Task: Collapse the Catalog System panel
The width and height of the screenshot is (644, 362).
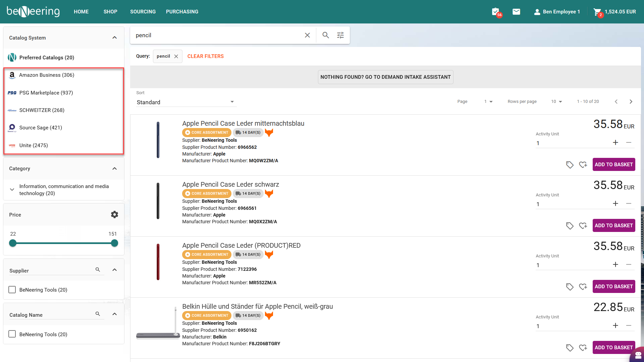Action: [x=114, y=38]
